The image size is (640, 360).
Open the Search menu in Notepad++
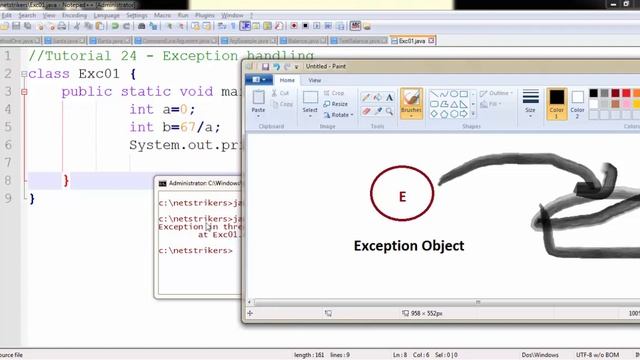[x=27, y=16]
